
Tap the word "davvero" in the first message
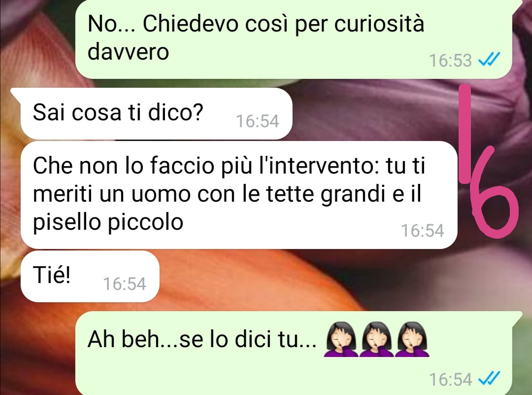(128, 52)
